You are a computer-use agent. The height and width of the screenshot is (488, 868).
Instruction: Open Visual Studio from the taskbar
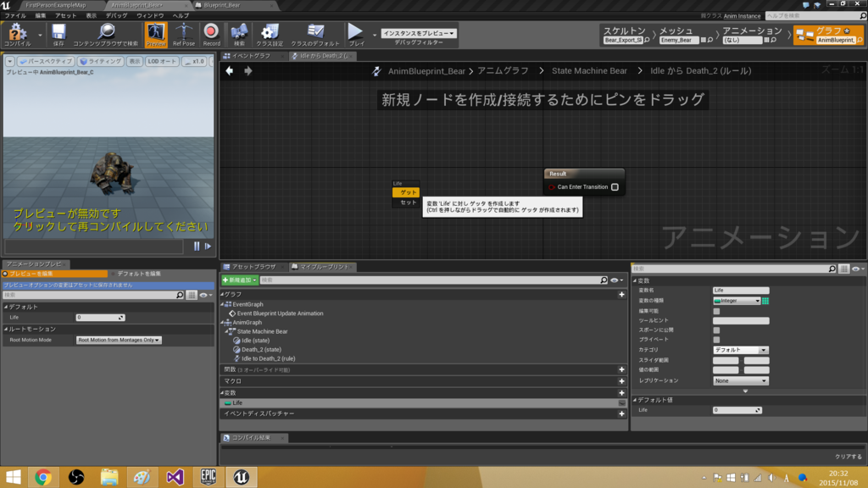point(175,477)
